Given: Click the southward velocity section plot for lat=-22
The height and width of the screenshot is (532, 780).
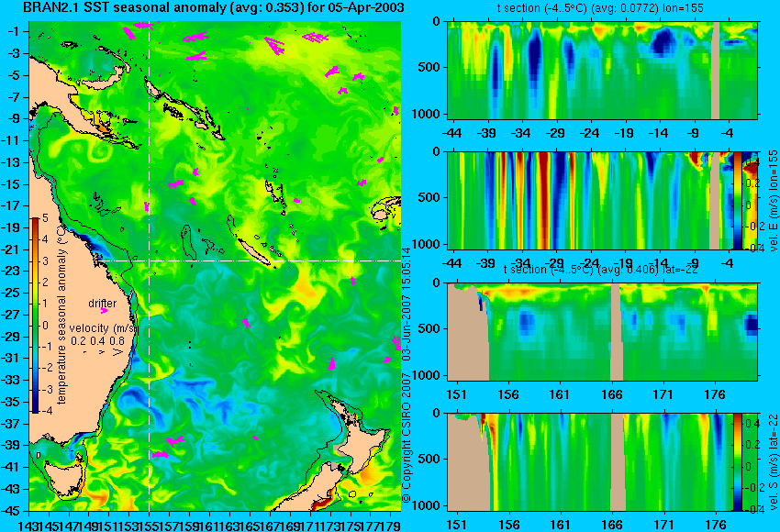Looking at the screenshot, I should 590,462.
